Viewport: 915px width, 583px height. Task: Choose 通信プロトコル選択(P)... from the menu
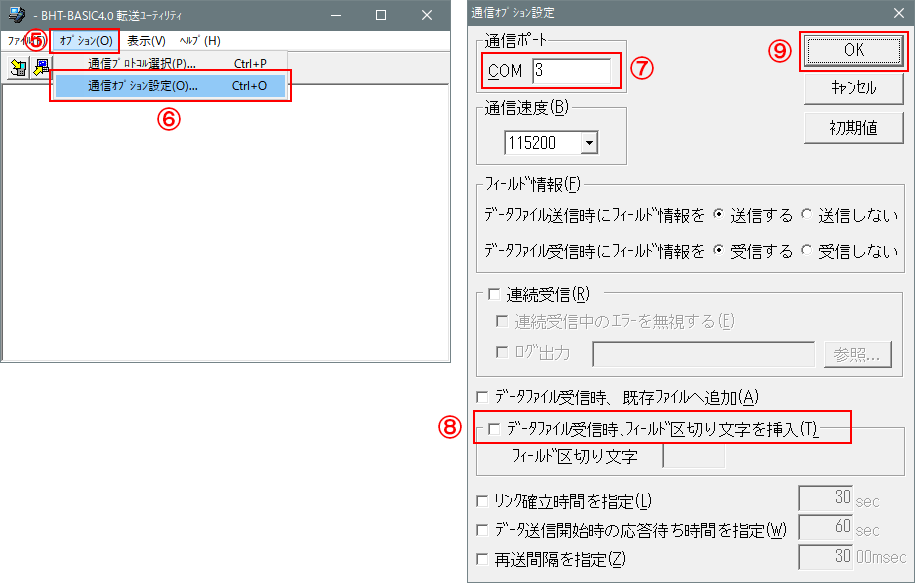tap(142, 64)
